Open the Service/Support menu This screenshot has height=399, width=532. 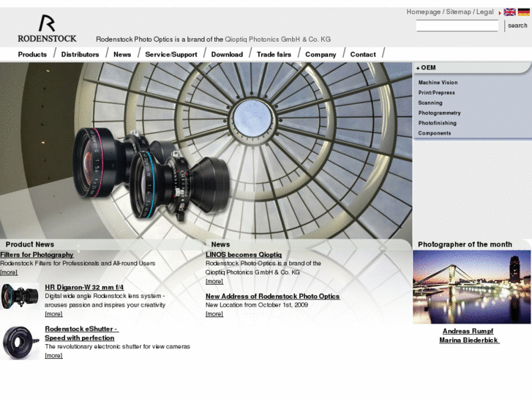171,54
